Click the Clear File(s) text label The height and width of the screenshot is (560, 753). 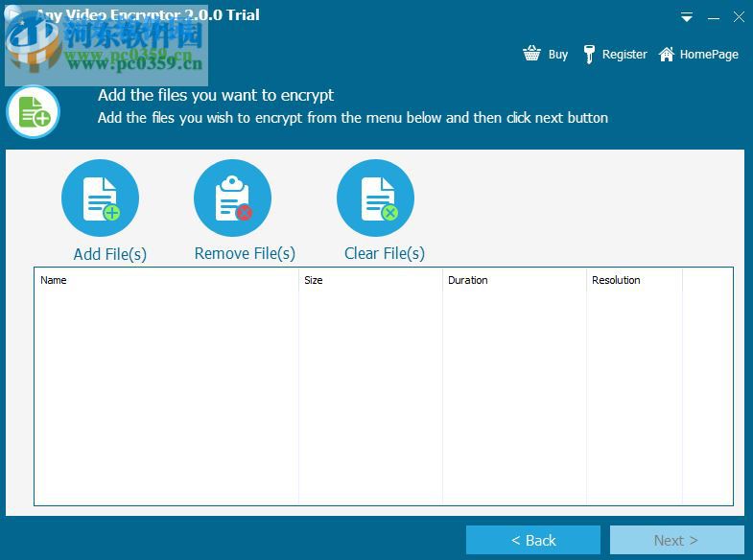point(385,253)
